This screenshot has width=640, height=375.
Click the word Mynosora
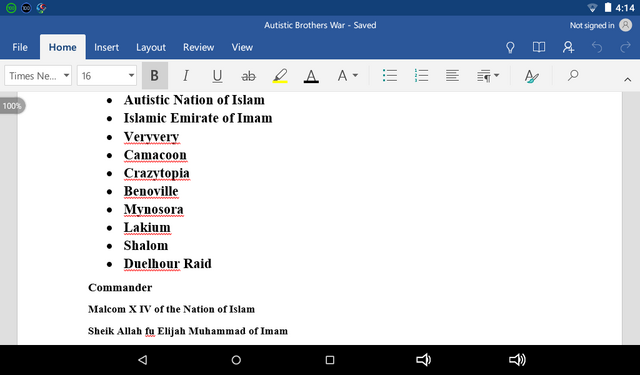[153, 209]
